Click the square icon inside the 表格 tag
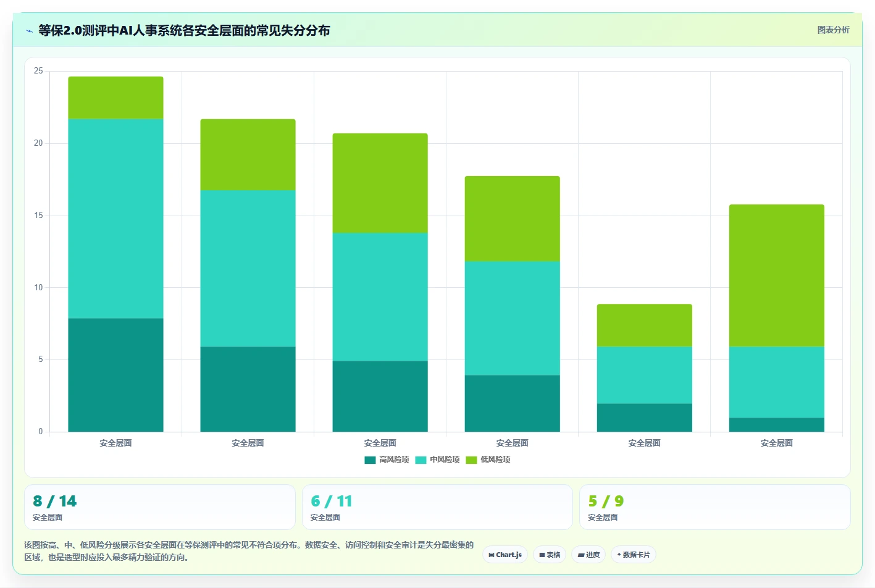Image resolution: width=875 pixels, height=588 pixels. click(x=542, y=555)
